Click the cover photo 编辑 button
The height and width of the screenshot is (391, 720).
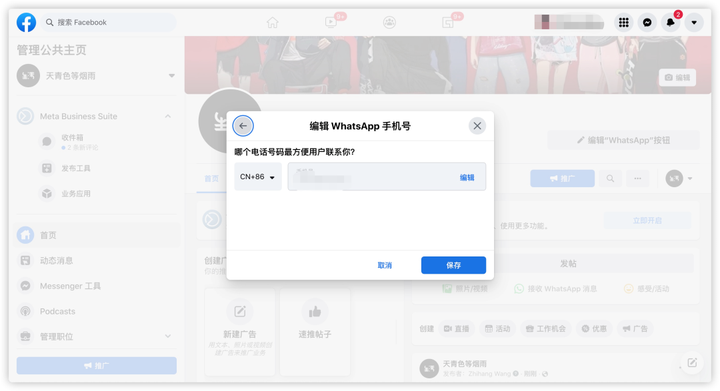tap(678, 78)
